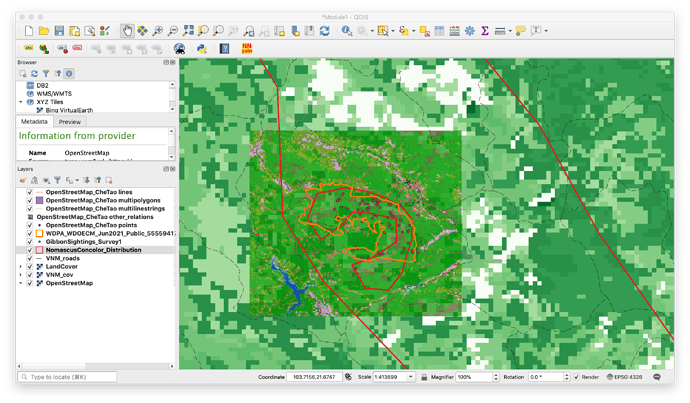Viewport: 690px width, 403px height.
Task: Select the OpenStreetMap_CheTao multilinestrings layer name
Action: [x=105, y=209]
